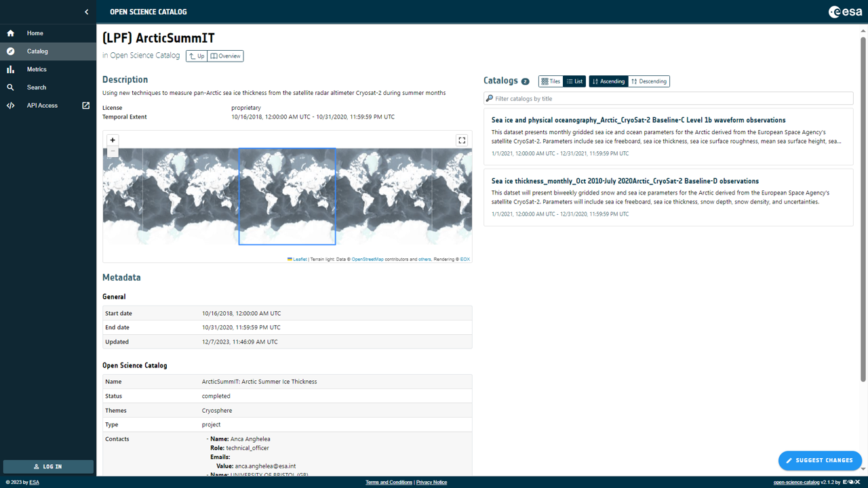Click the ESA logo in the header
The width and height of the screenshot is (868, 488).
point(844,11)
